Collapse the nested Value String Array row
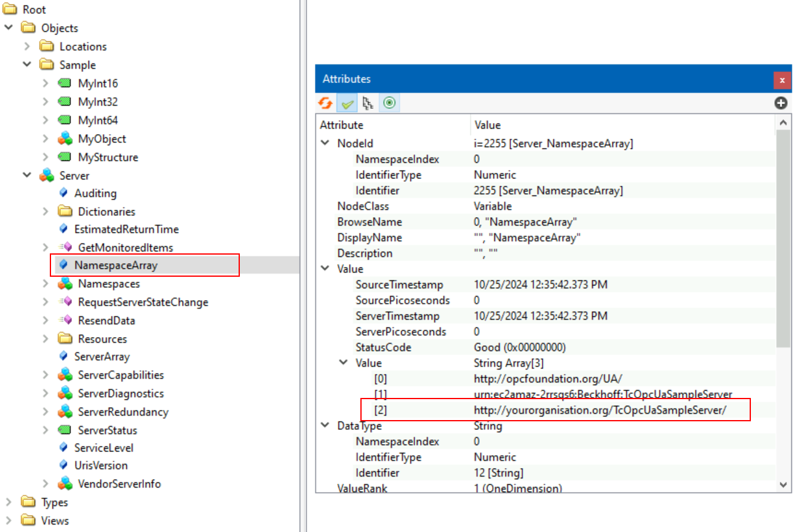This screenshot has width=805, height=532. (343, 363)
